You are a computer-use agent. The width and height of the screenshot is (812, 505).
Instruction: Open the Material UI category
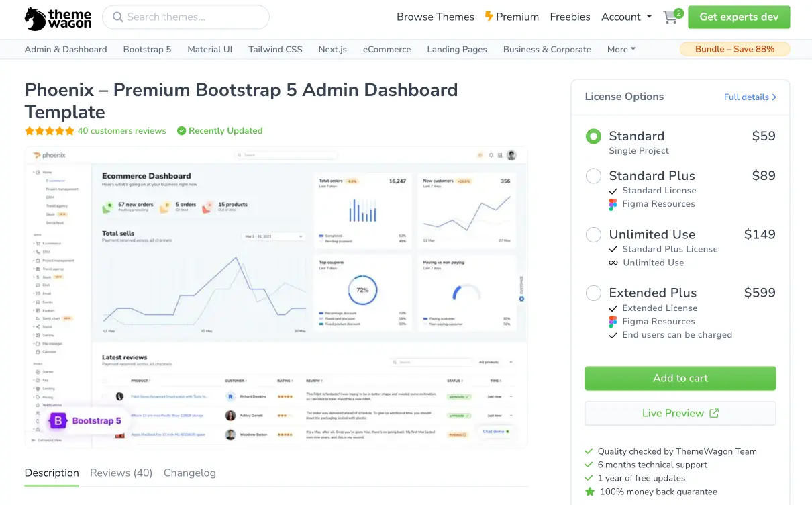point(210,49)
